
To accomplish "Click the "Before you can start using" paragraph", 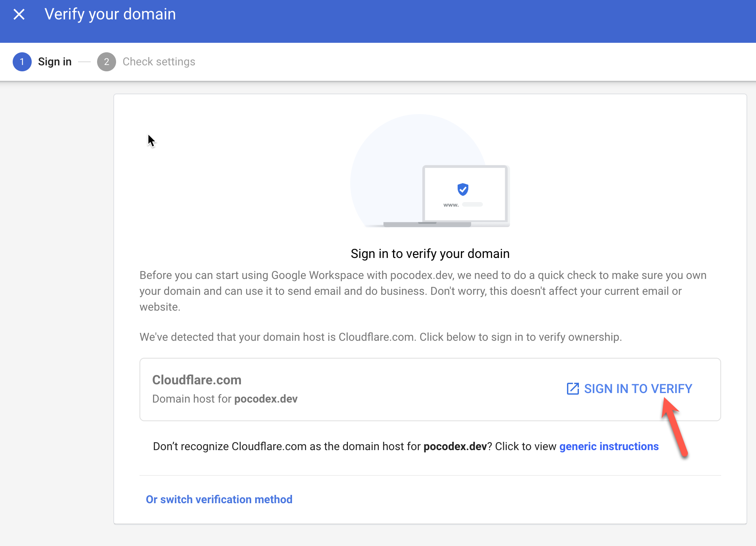I will (x=423, y=291).
